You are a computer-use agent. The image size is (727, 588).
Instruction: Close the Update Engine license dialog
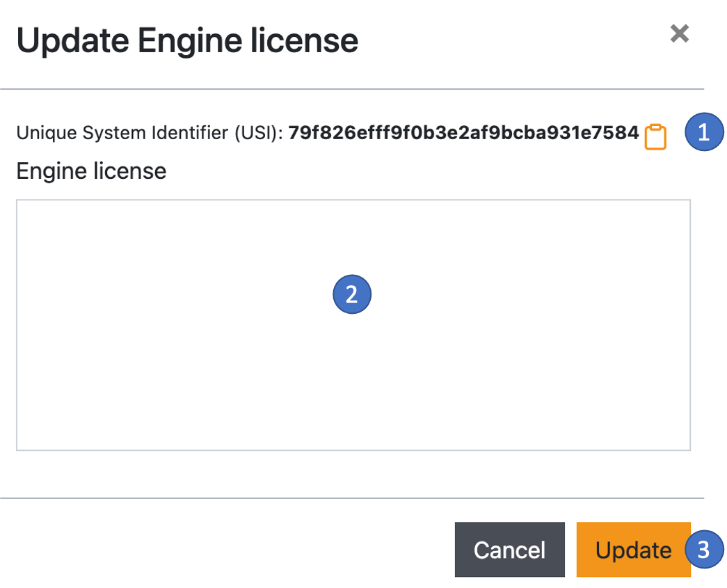678,33
